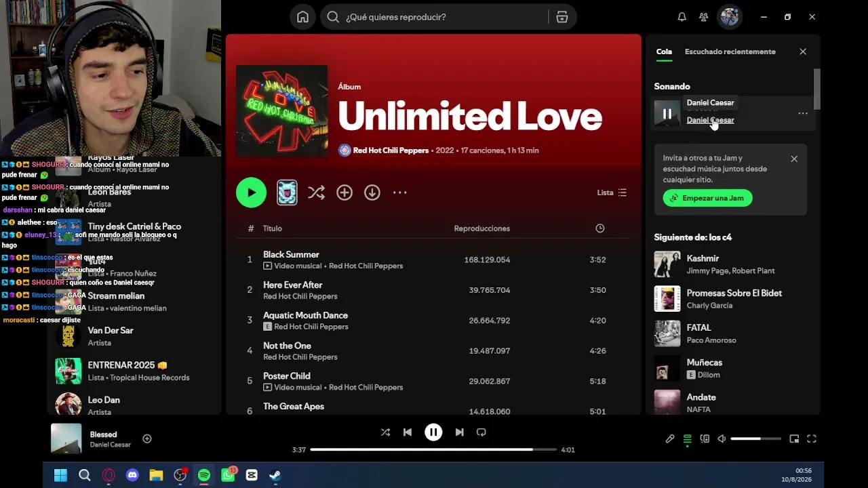Click the Blessed song title in player bar

(103, 434)
